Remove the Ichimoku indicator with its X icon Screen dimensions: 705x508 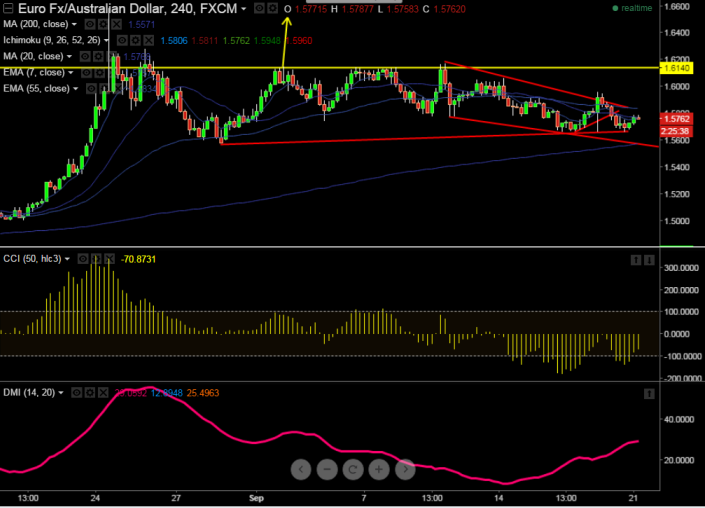click(148, 40)
